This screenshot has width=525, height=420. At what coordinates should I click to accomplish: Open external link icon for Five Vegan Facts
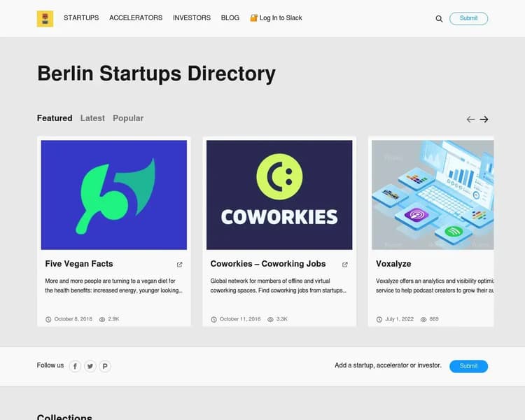click(x=179, y=265)
